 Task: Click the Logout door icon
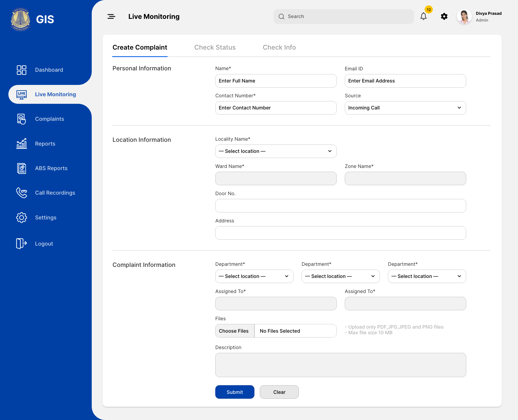[22, 243]
